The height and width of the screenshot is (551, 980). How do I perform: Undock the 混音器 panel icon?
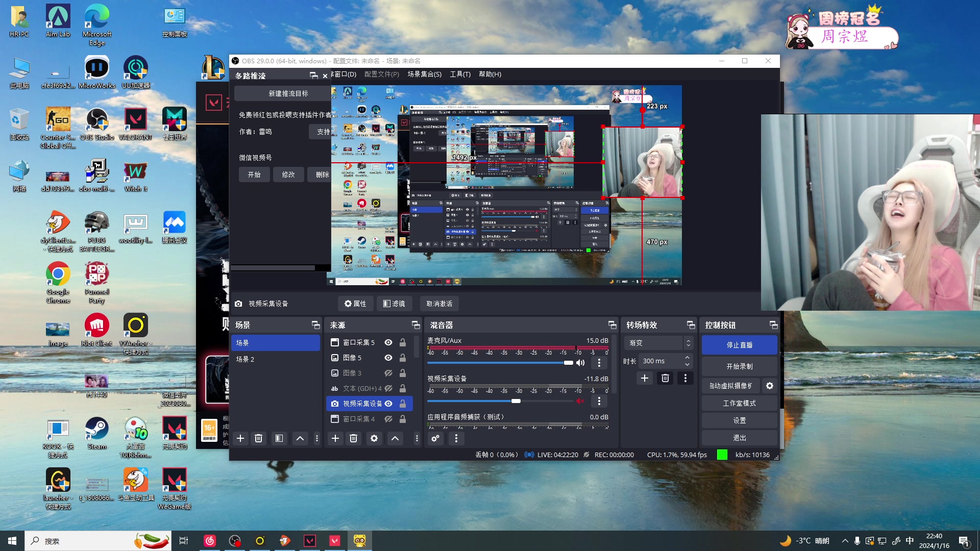click(x=612, y=325)
